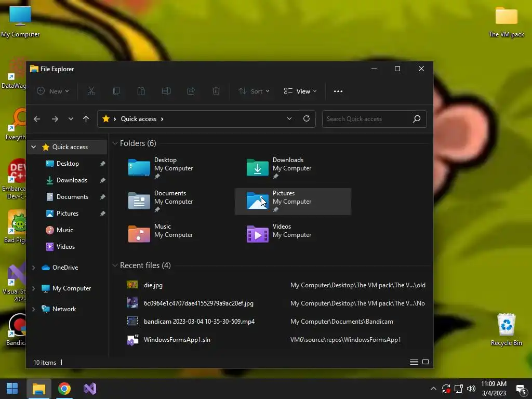Unpin Downloads via sidebar pin icon

click(102, 180)
